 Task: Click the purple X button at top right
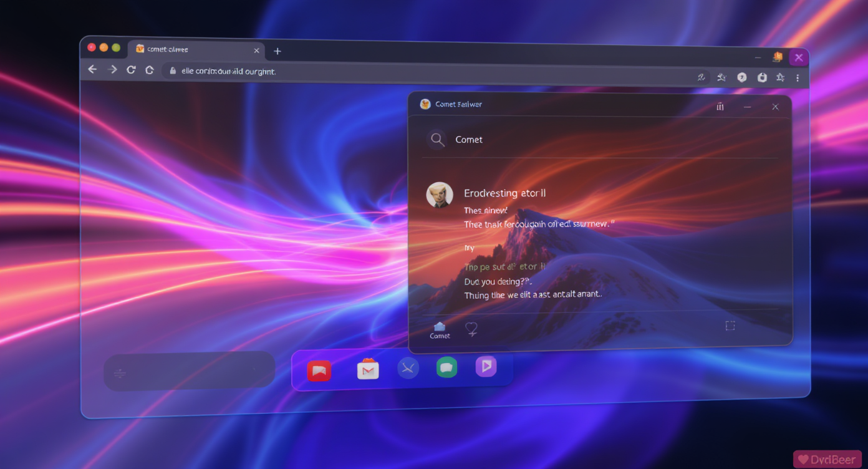coord(799,58)
